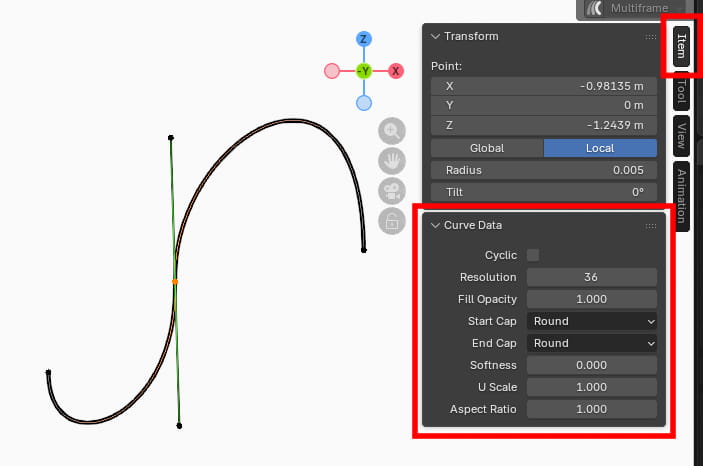703x466 pixels.
Task: Click the padlock icon below the camera
Action: 391,221
